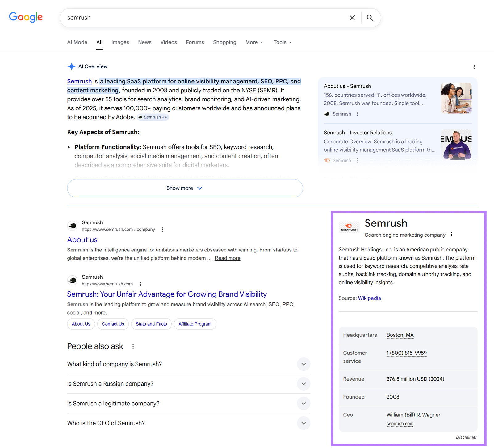Open the Wikipedia source link in the knowledge panel
Viewport: 494px width, 448px height.
369,298
